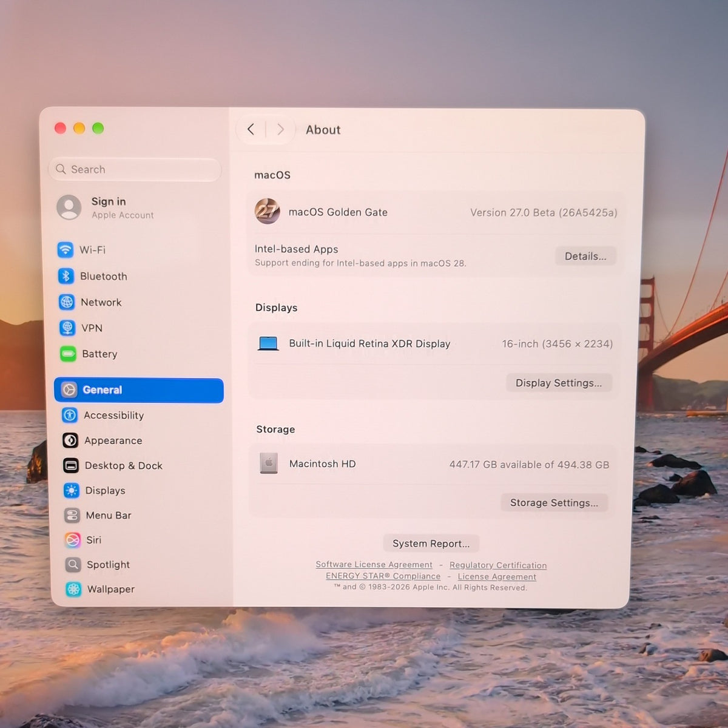Select the General gear icon
Screen dimensions: 728x728
[69, 389]
